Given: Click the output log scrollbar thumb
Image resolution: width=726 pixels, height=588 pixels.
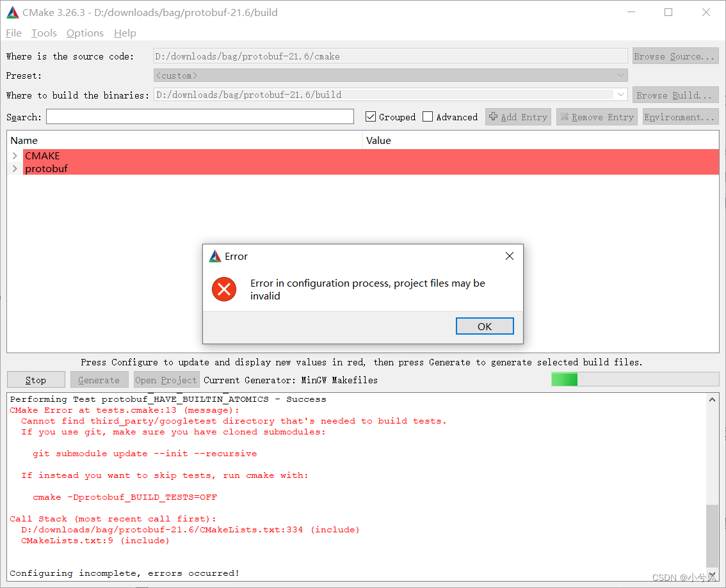Looking at the screenshot, I should (712, 536).
